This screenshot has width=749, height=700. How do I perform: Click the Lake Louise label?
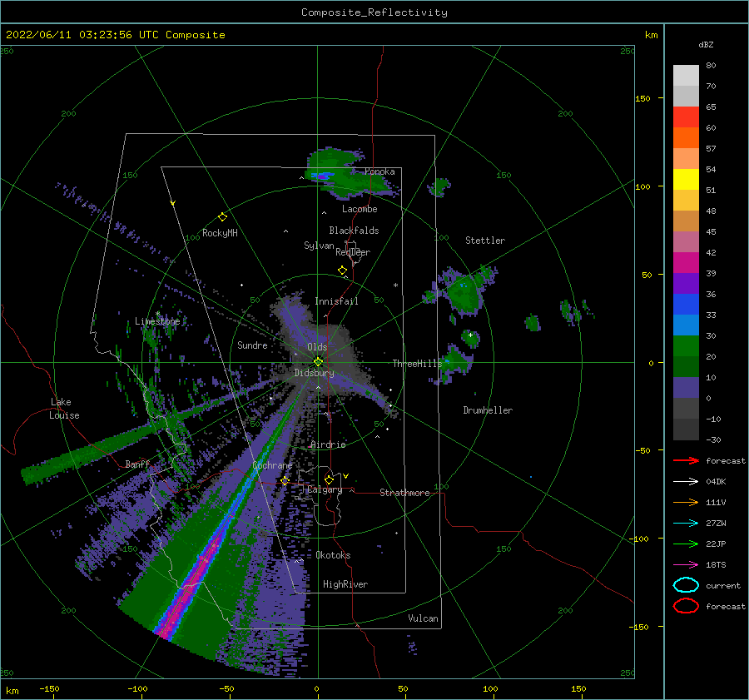tap(65, 409)
